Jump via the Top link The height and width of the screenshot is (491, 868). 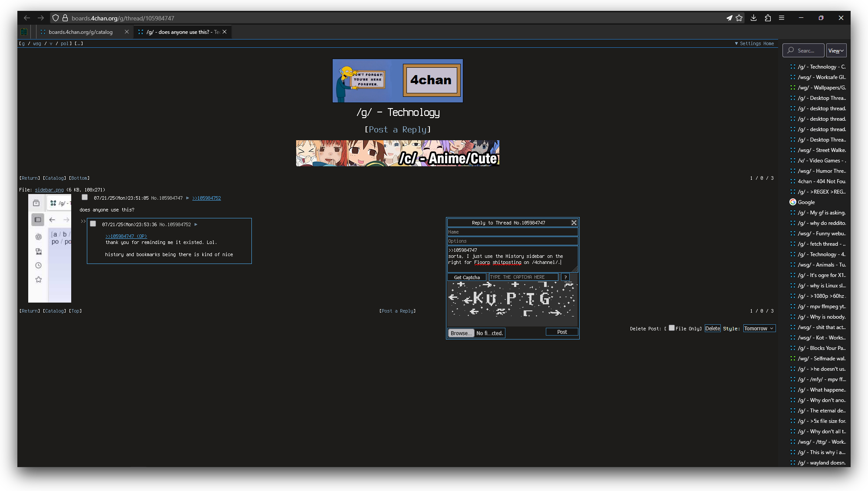click(x=76, y=311)
